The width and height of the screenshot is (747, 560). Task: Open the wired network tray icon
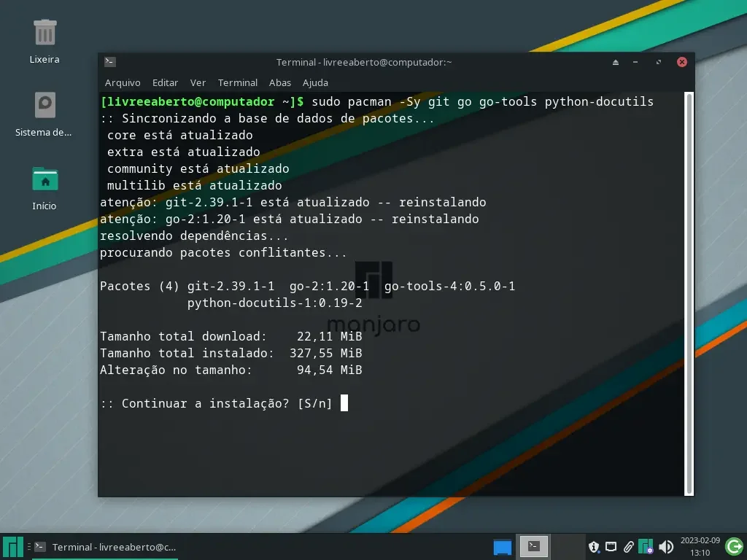[x=611, y=547]
